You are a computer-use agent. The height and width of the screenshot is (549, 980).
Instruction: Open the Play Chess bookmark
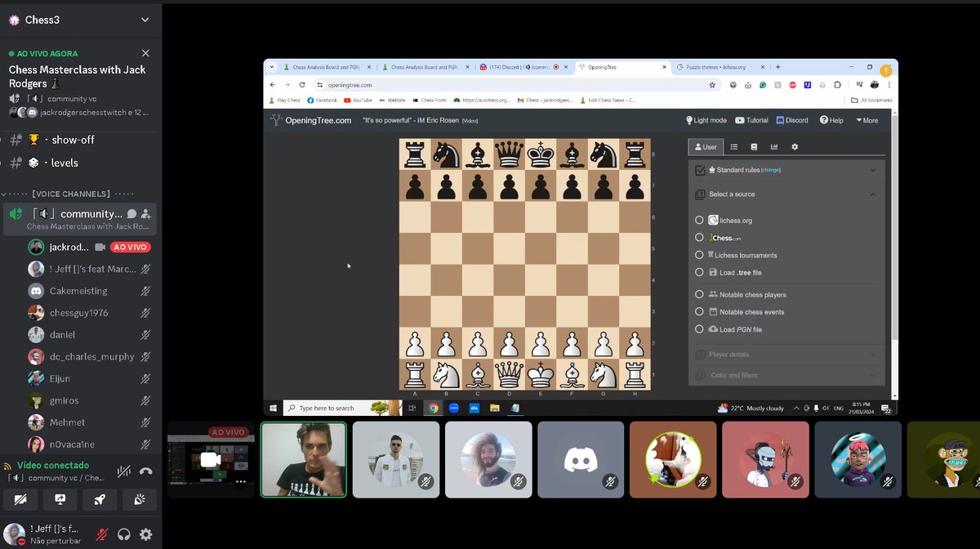coord(285,100)
